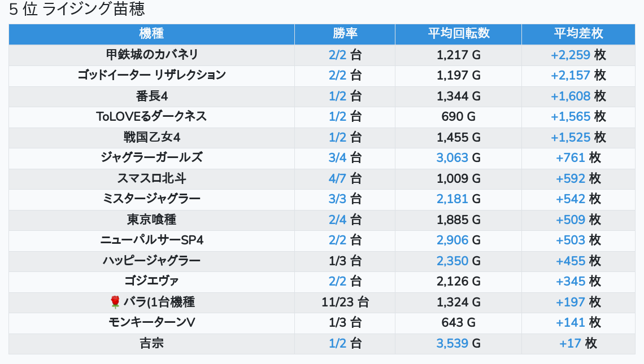The width and height of the screenshot is (644, 364).
Task: Click the 東京喰種 machine name
Action: (x=151, y=220)
